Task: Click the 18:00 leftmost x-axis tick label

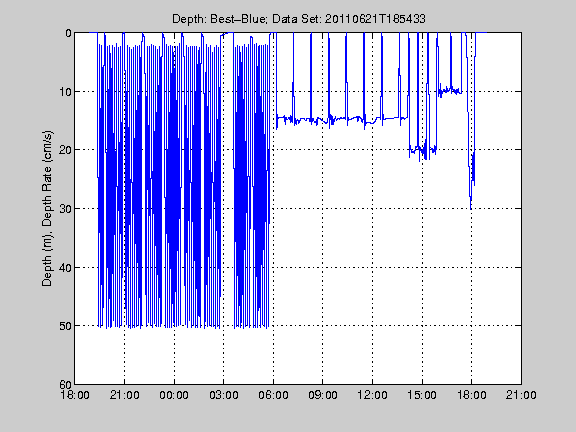Action: coord(75,395)
